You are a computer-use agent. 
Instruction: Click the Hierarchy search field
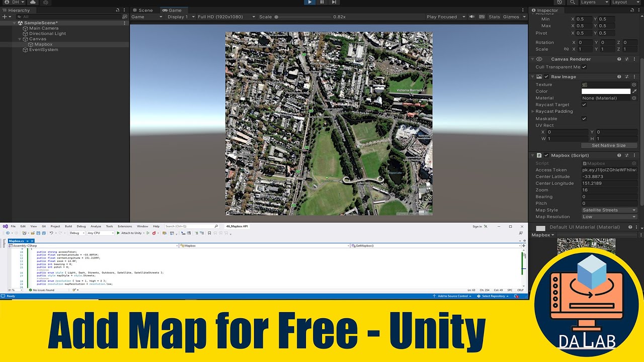tap(68, 17)
